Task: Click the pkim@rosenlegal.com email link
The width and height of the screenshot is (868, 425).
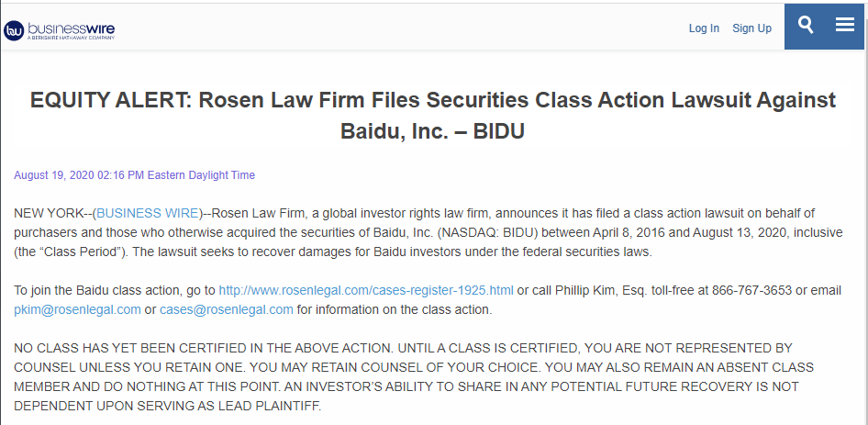Action: click(x=77, y=309)
